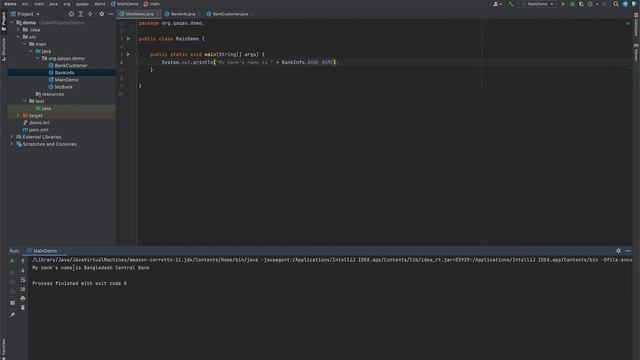The image size is (640, 360).
Task: Collapse all nodes in Project panel
Action: [90, 14]
